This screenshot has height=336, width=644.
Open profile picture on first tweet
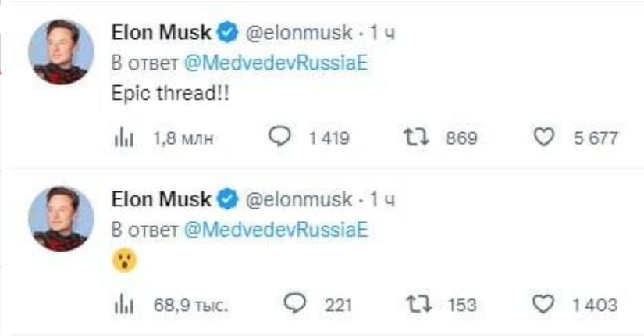point(56,53)
